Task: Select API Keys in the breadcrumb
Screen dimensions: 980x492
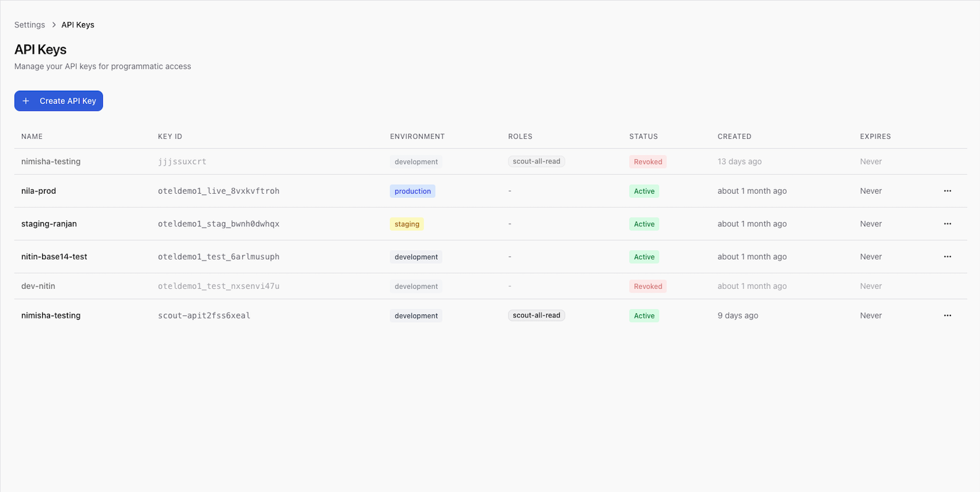Action: pyautogui.click(x=77, y=24)
